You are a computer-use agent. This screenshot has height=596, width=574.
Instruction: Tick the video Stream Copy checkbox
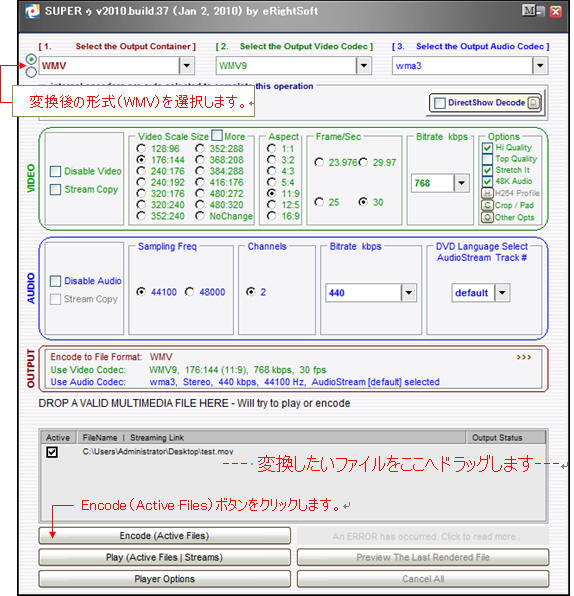(55, 190)
